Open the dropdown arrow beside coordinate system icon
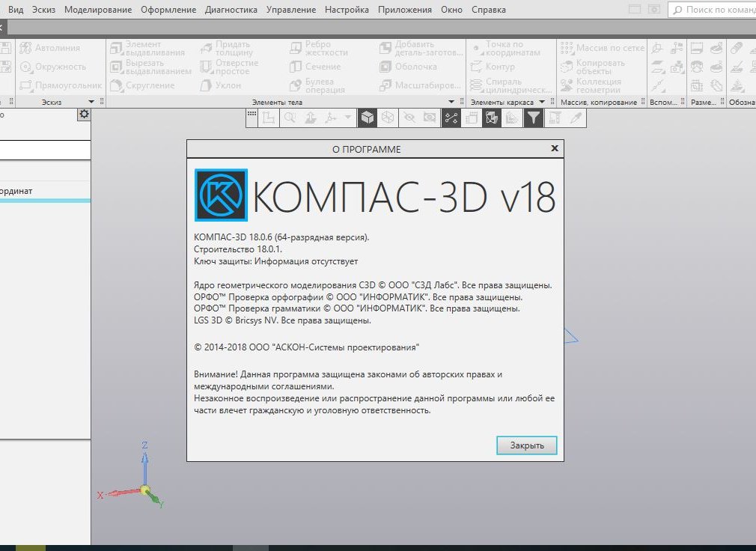Screen dimensions: 756x551 (x=347, y=117)
